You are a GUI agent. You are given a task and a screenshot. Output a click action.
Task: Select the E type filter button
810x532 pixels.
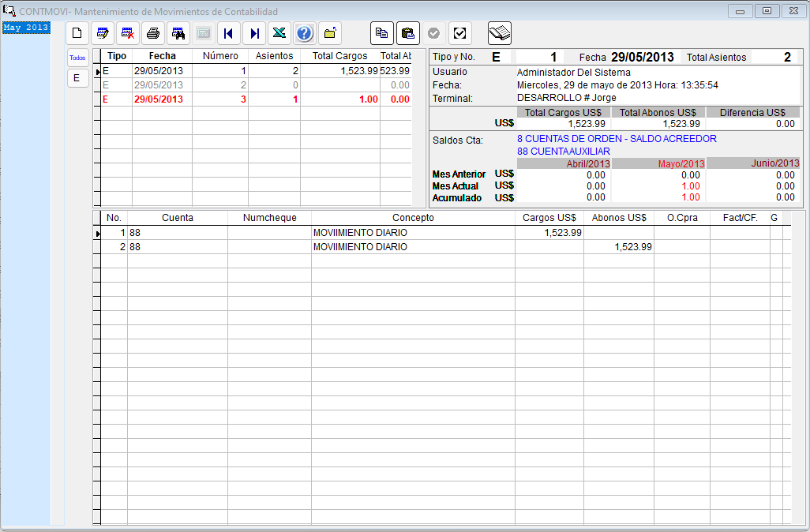[77, 78]
